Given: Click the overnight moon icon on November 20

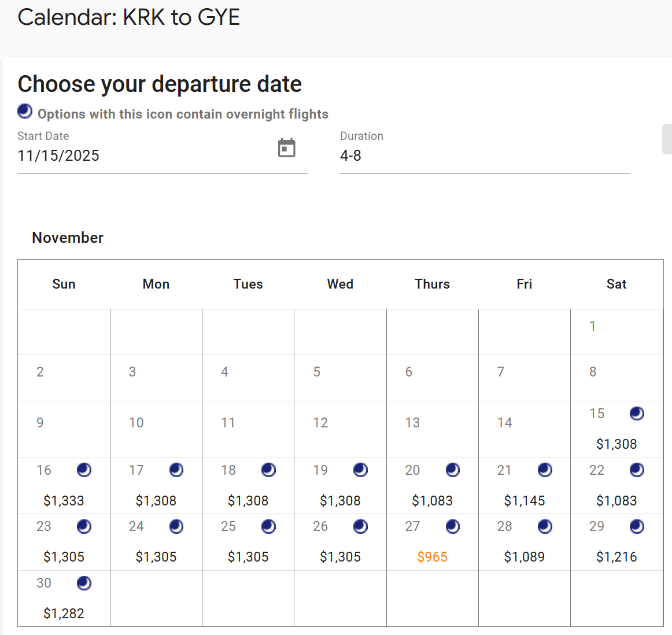Looking at the screenshot, I should (453, 470).
